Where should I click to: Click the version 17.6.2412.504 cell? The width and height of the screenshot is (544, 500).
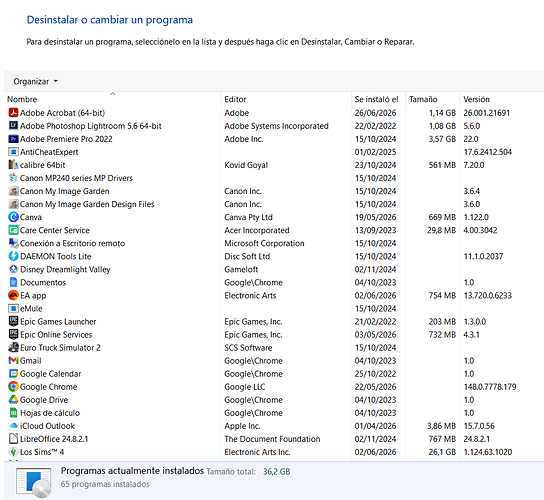pyautogui.click(x=488, y=152)
